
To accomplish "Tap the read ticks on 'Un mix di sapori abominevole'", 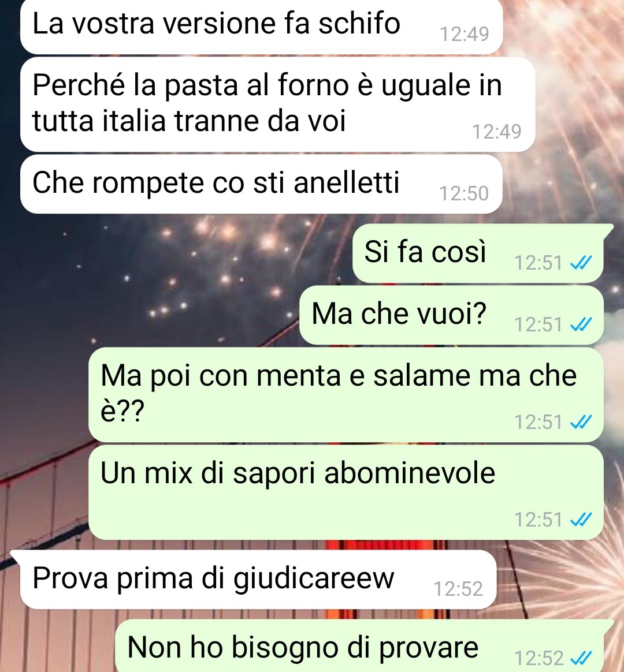I will coord(581,520).
